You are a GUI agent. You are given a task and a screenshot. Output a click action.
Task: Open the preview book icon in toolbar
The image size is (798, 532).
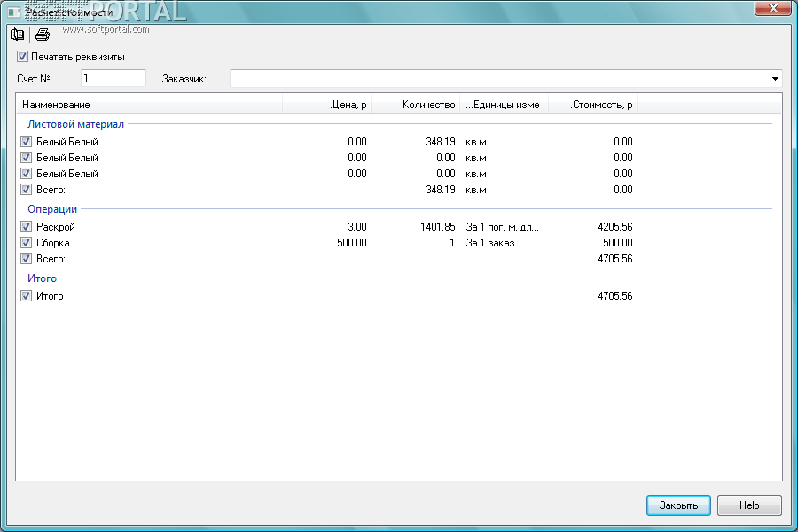(x=18, y=35)
